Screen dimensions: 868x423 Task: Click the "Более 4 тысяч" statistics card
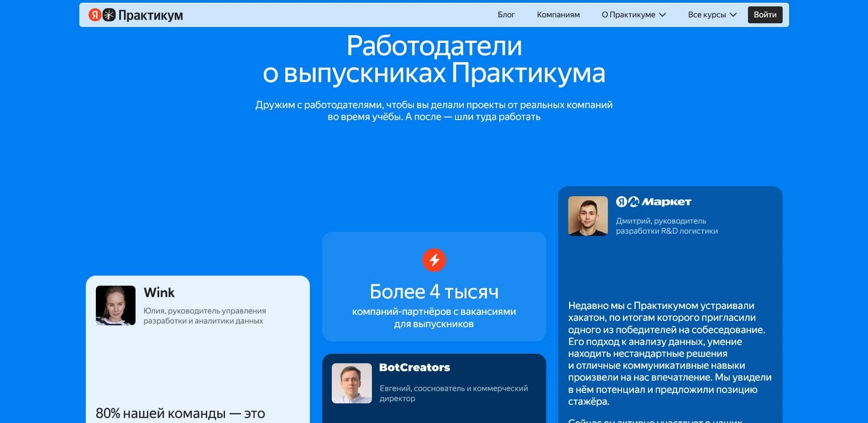coord(434,287)
